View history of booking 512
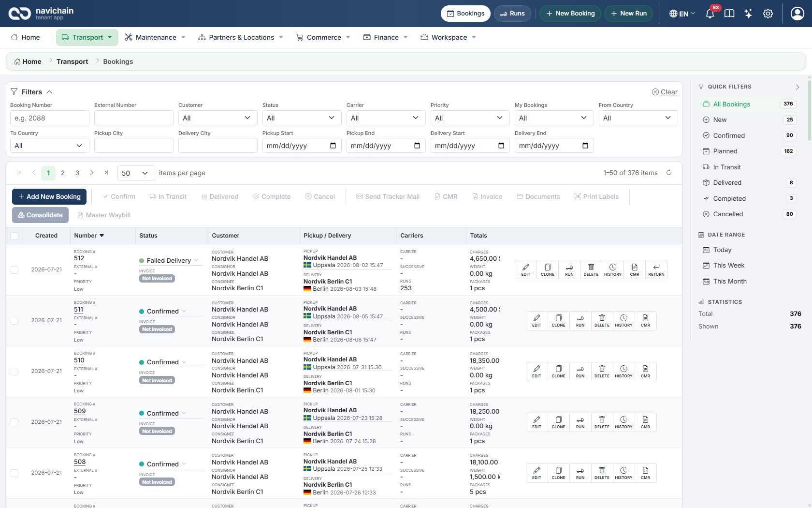This screenshot has width=812, height=508. pyautogui.click(x=613, y=269)
